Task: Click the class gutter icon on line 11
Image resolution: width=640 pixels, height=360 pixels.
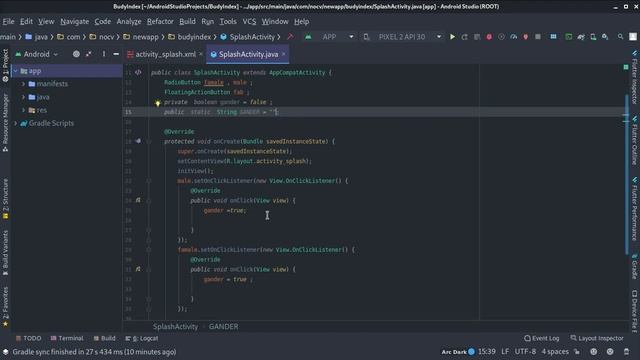Action: [x=138, y=72]
